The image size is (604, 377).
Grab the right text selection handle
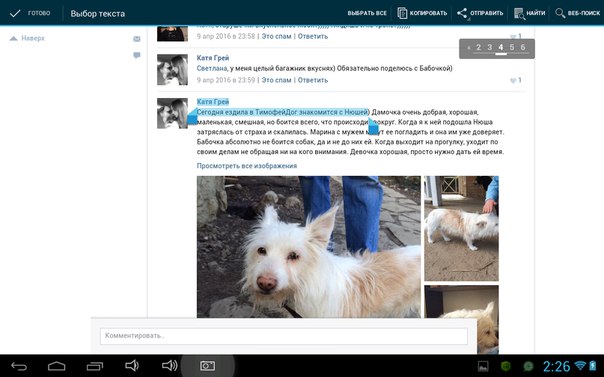pos(373,126)
